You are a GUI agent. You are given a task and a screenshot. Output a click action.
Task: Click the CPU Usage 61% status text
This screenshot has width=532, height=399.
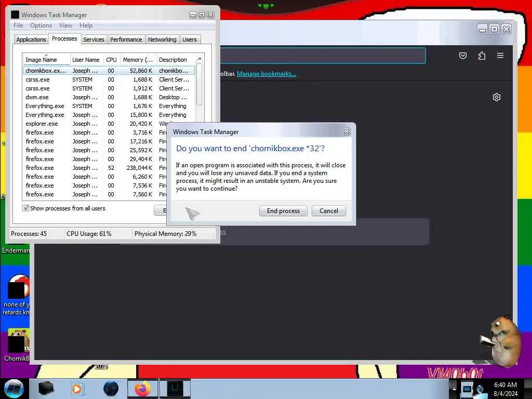point(89,234)
